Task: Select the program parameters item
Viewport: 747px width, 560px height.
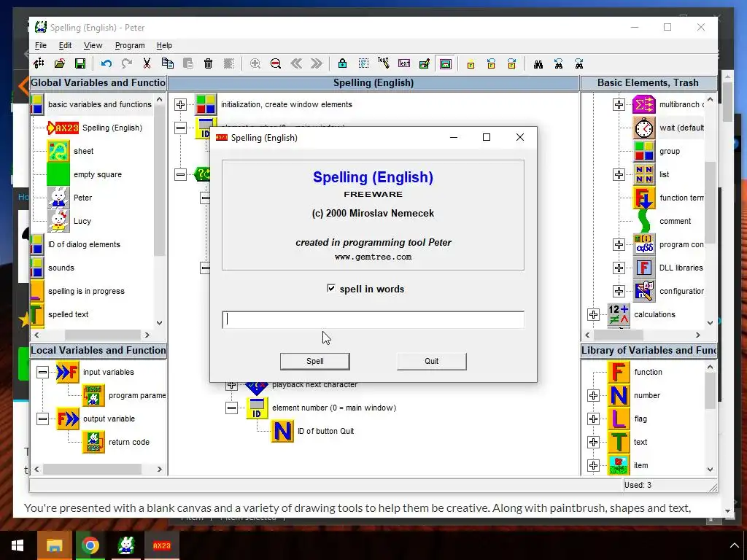Action: (x=137, y=395)
